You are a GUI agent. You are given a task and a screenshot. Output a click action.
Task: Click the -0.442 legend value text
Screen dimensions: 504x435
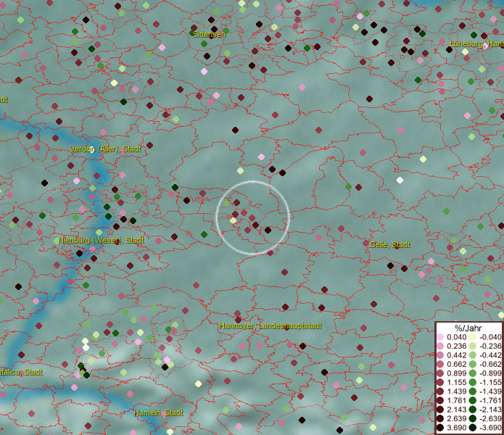pyautogui.click(x=490, y=355)
